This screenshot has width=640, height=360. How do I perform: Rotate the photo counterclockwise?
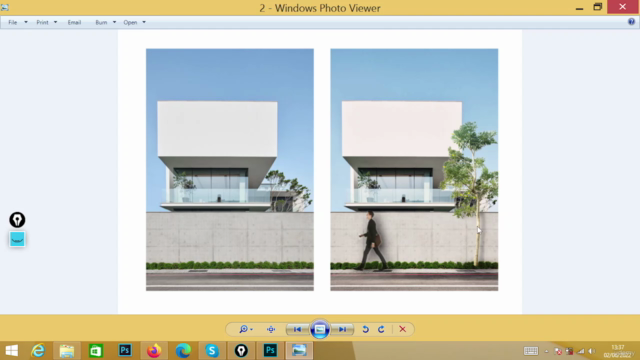point(365,329)
